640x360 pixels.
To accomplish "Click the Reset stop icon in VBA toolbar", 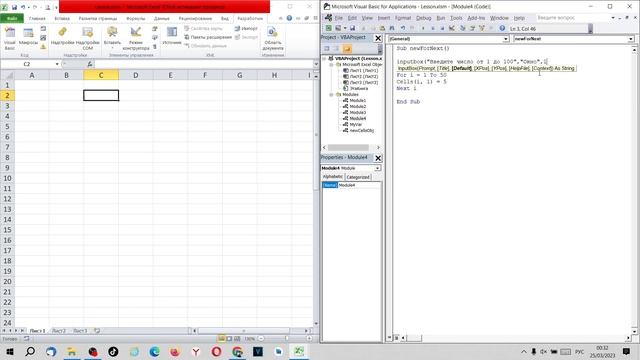I will coord(442,28).
